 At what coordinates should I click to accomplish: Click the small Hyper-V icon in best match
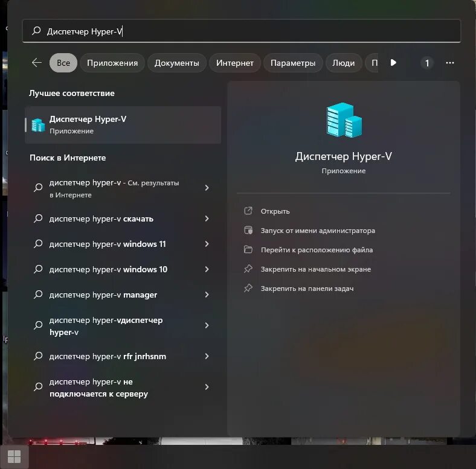[x=38, y=125]
